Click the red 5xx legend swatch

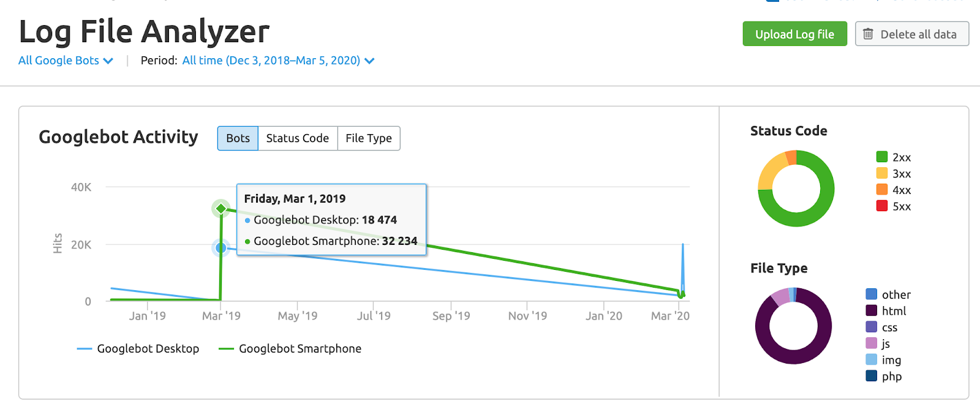pyautogui.click(x=882, y=206)
